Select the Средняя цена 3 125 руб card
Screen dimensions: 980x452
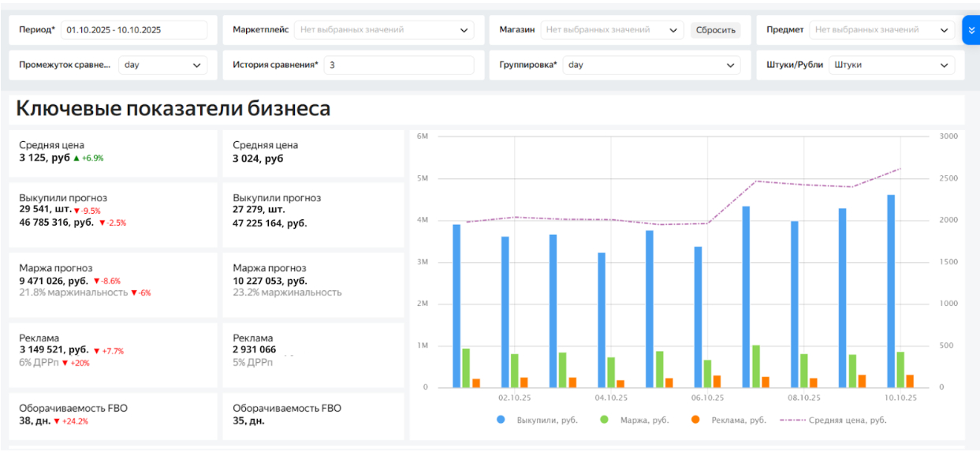coord(113,152)
